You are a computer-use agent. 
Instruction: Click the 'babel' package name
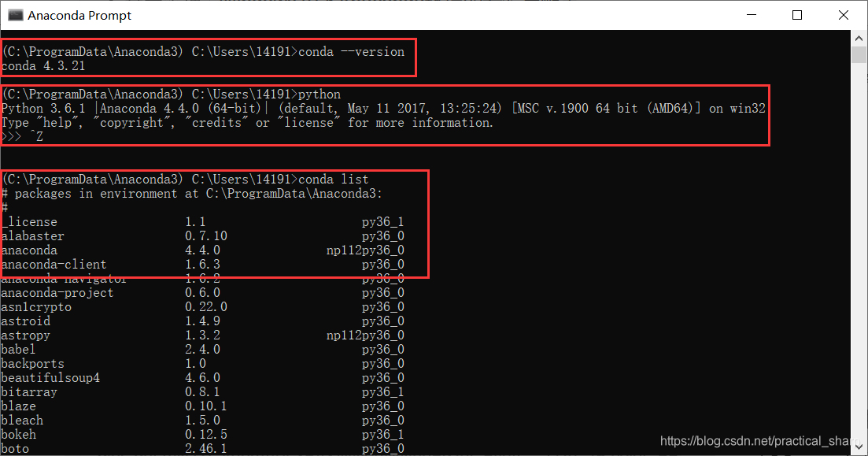click(x=18, y=350)
